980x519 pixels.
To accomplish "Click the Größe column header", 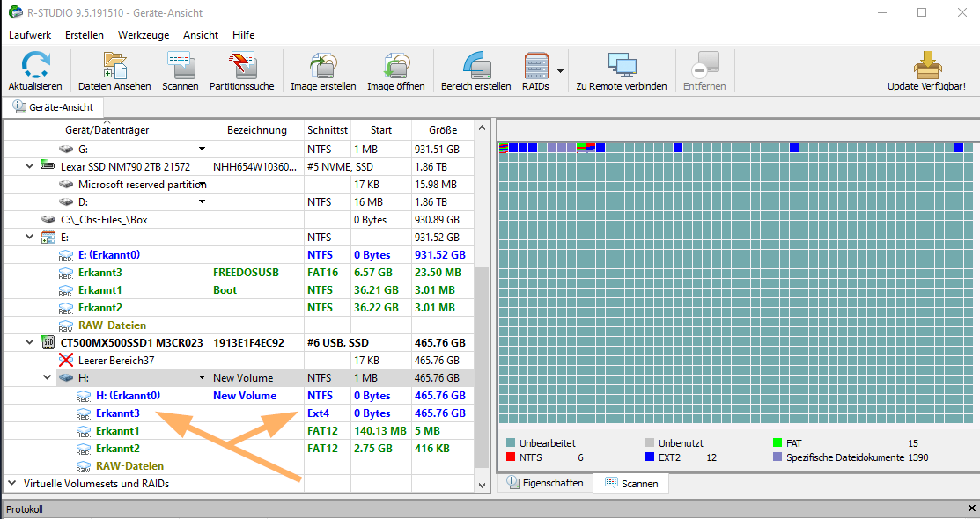I will 443,130.
